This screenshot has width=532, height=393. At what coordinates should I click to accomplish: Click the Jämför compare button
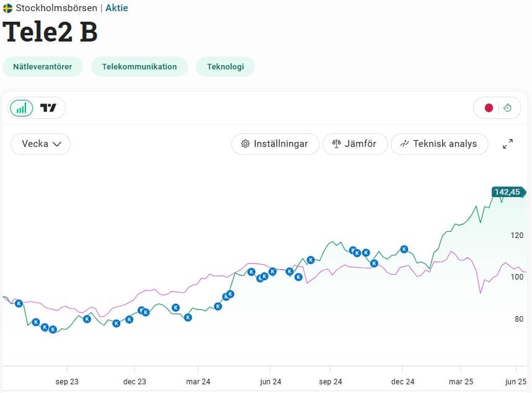click(355, 144)
